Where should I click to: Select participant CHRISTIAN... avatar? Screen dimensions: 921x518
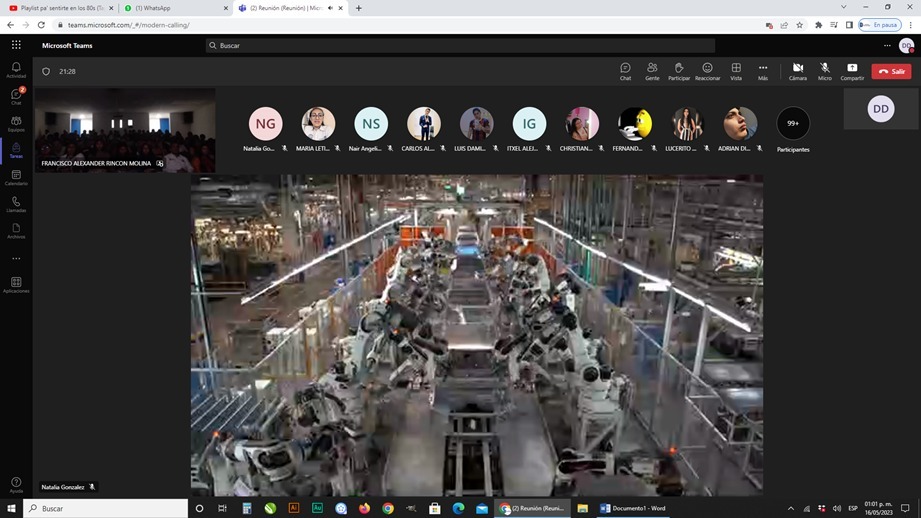pos(582,123)
